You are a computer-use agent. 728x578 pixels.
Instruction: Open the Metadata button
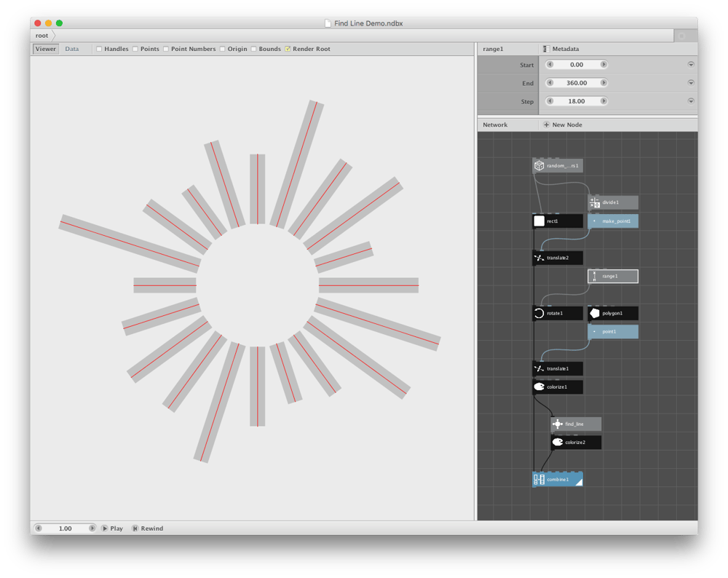coord(561,49)
